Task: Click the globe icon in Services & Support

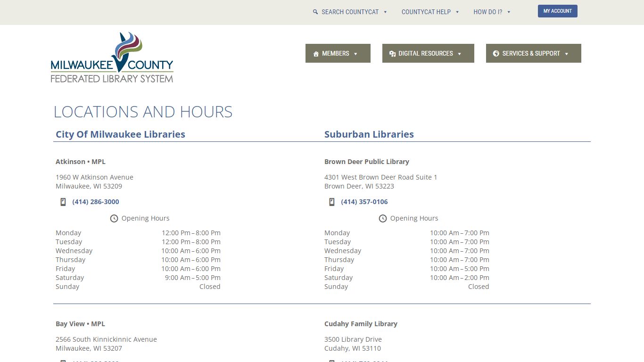Action: [496, 54]
